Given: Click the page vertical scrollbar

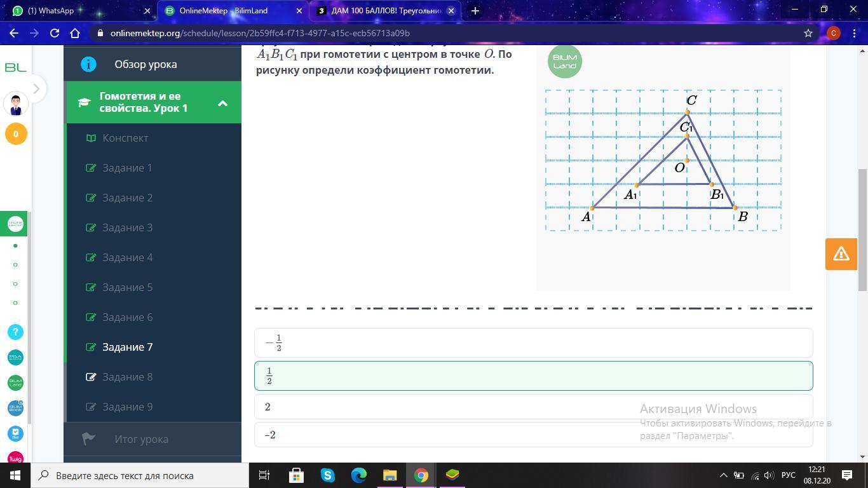Looking at the screenshot, I should click(862, 230).
